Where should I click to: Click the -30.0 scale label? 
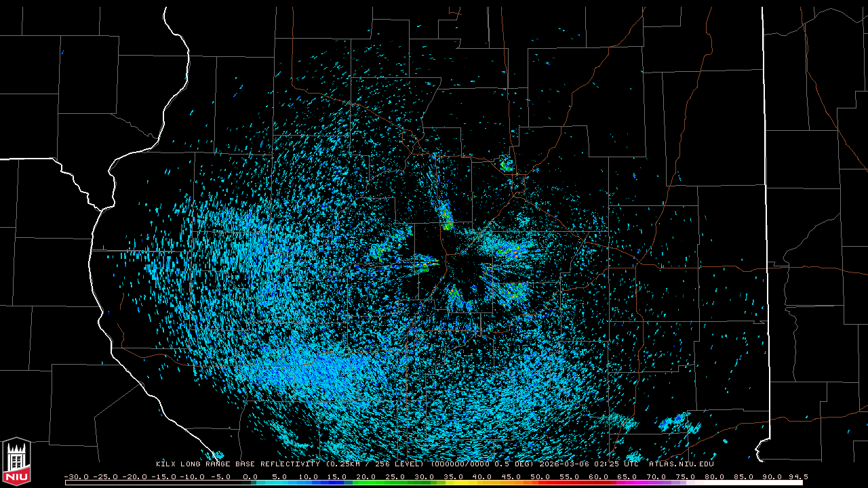(77, 476)
